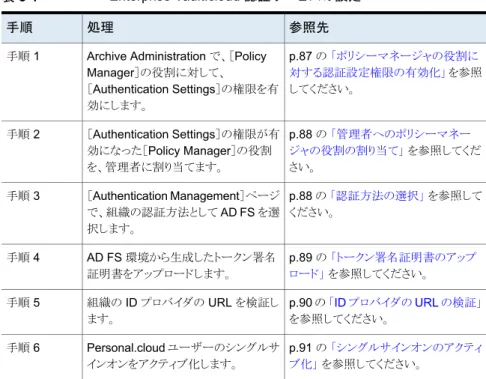
Task: Click the p.87 page reference
Action: point(300,56)
